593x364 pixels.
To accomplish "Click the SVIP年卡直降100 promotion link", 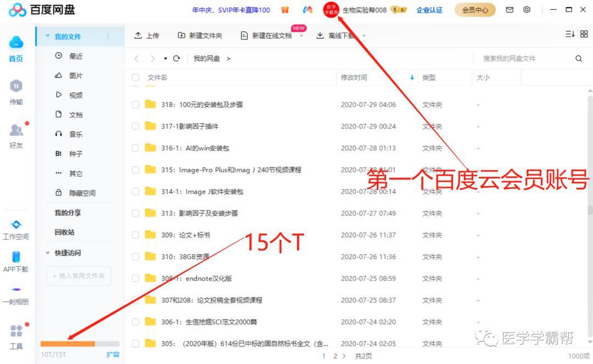I will [x=231, y=10].
